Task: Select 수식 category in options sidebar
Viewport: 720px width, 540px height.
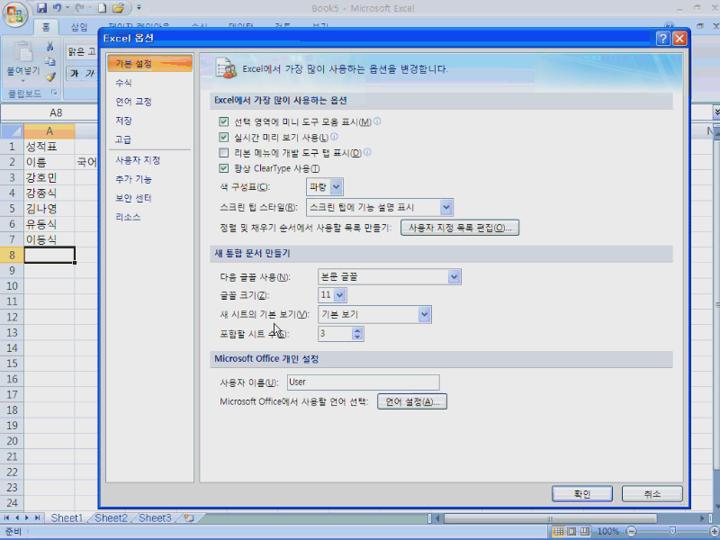Action: (150, 83)
